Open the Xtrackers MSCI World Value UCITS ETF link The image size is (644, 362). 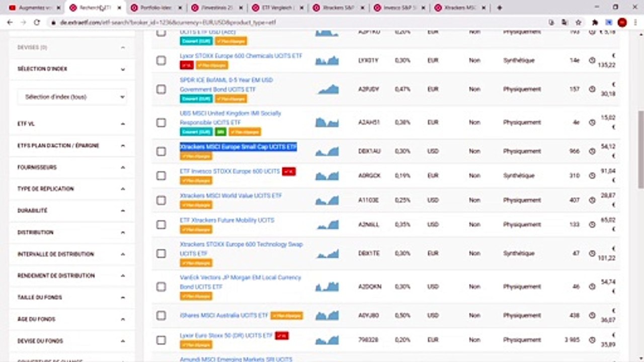pos(231,196)
